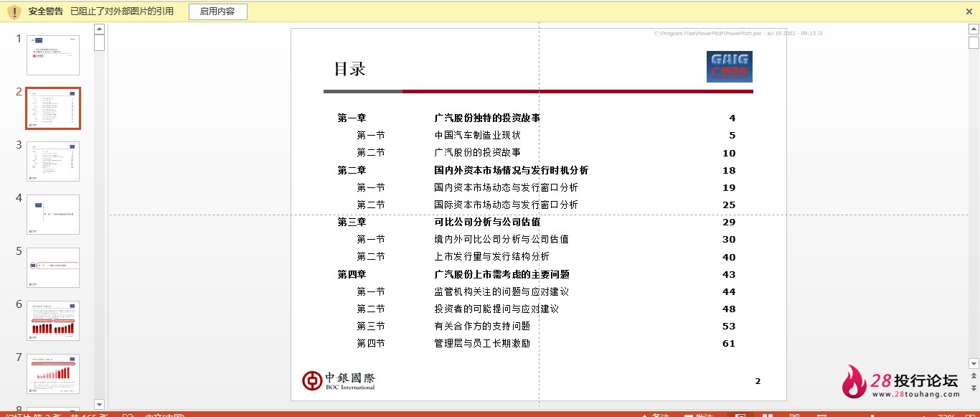Click the BOC International logo on slide

(339, 381)
